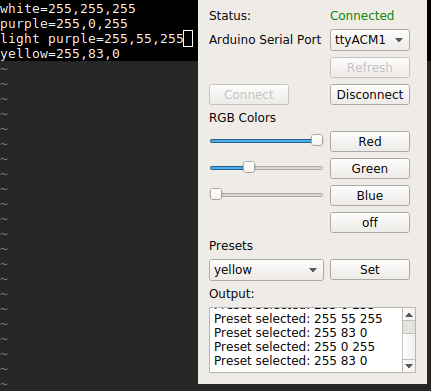
Task: Click the Disconnect button
Action: (x=370, y=95)
